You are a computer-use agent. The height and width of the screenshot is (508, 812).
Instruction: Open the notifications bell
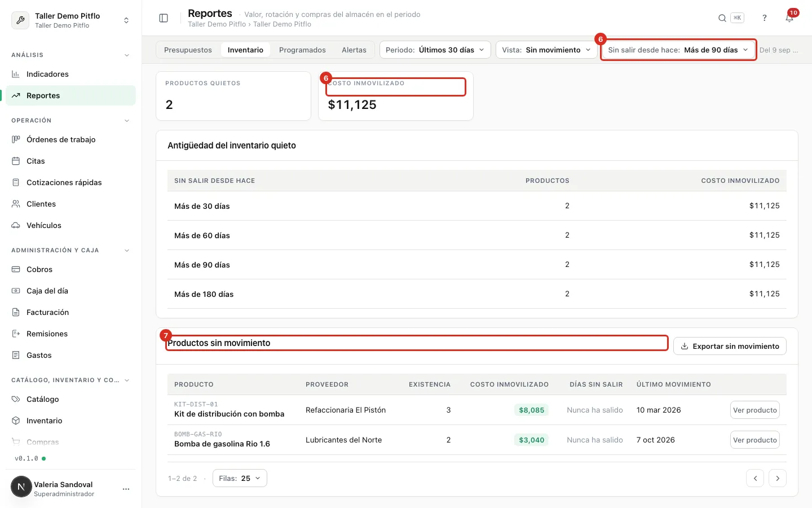coord(789,18)
